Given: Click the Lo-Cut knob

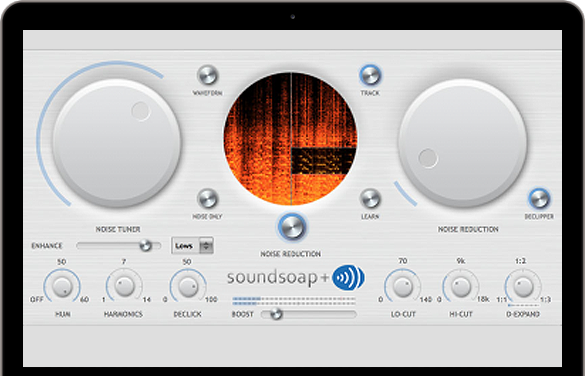Looking at the screenshot, I should coord(403,287).
